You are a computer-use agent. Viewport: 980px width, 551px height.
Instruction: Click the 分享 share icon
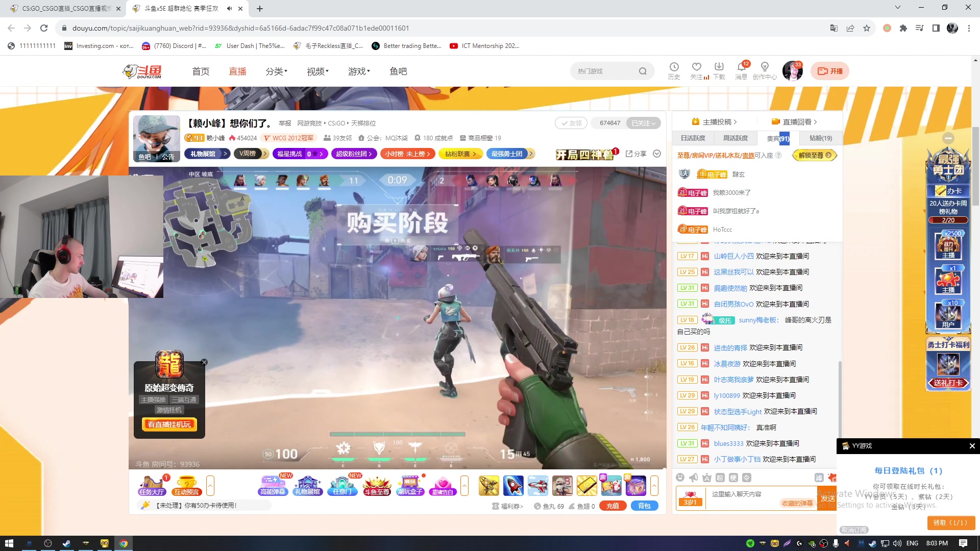(636, 154)
